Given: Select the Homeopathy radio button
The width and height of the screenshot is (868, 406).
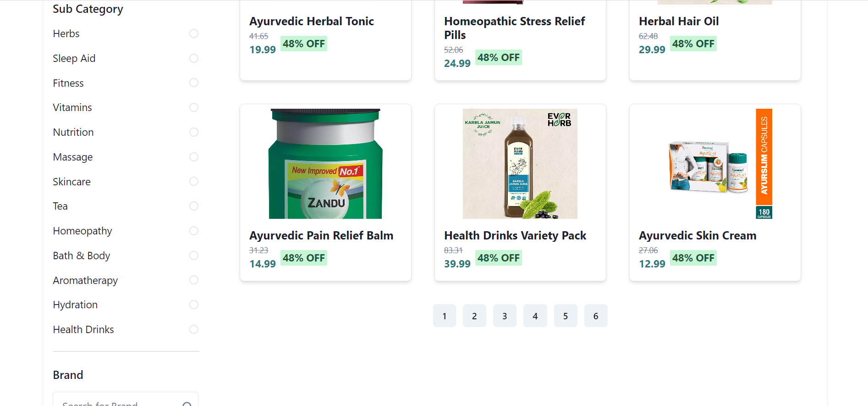Looking at the screenshot, I should point(194,231).
